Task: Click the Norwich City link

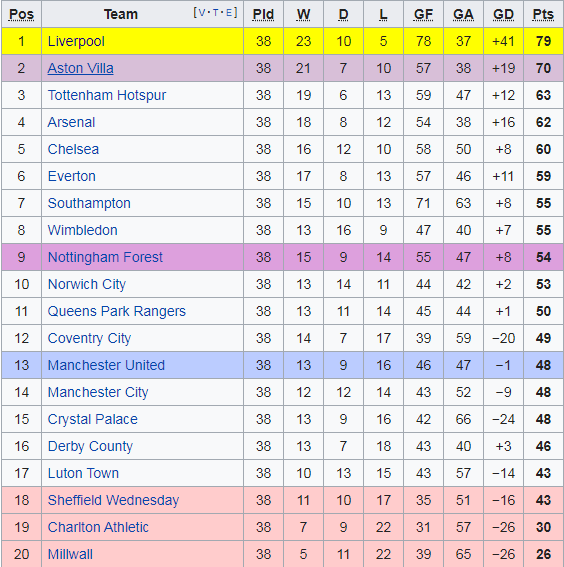Action: coord(87,284)
